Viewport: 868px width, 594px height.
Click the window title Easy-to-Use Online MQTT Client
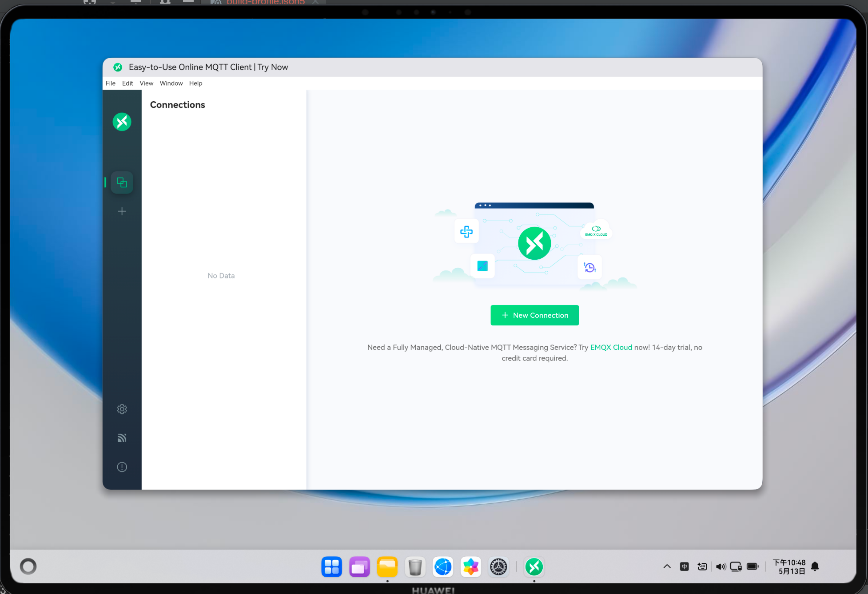pos(208,67)
